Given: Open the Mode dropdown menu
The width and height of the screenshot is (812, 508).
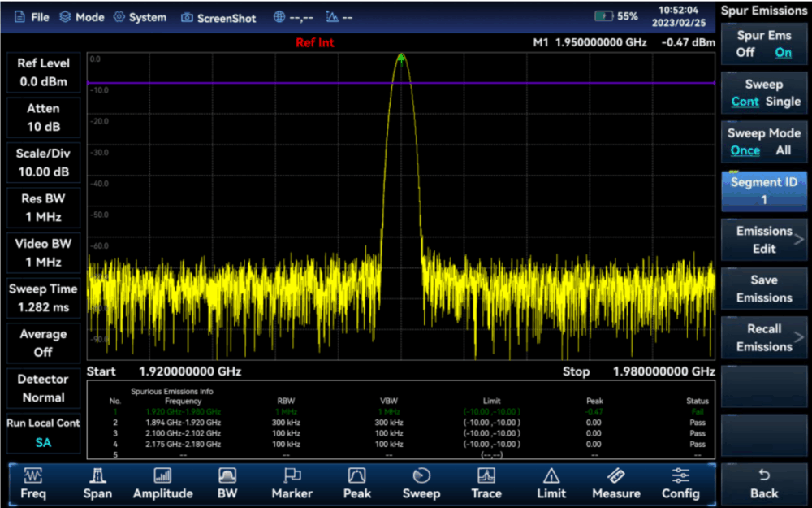Looking at the screenshot, I should (x=81, y=17).
